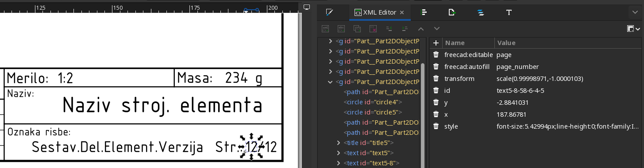Open the Export panel tab
Image resolution: width=644 pixels, height=168 pixels.
pyautogui.click(x=452, y=12)
